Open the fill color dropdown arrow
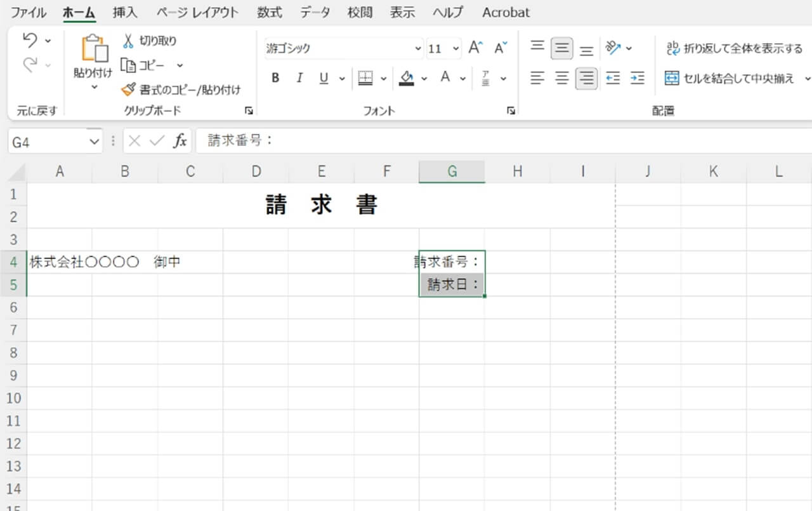Viewport: 812px width, 511px height. click(424, 79)
